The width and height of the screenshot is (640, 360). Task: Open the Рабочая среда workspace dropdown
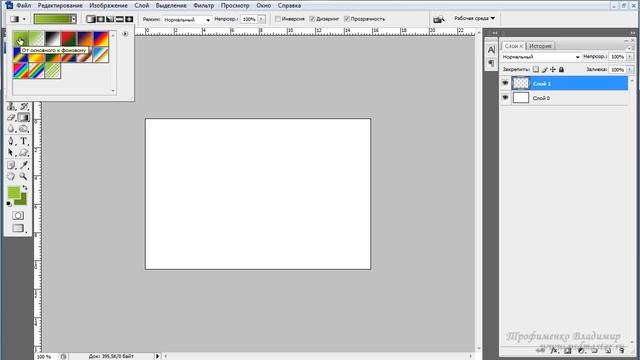click(474, 18)
